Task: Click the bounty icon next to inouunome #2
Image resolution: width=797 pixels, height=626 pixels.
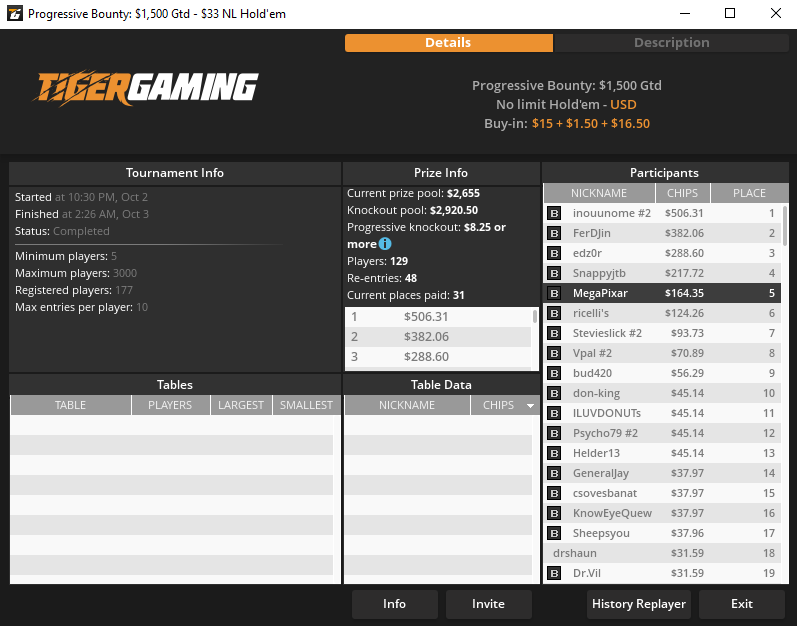Action: [554, 213]
